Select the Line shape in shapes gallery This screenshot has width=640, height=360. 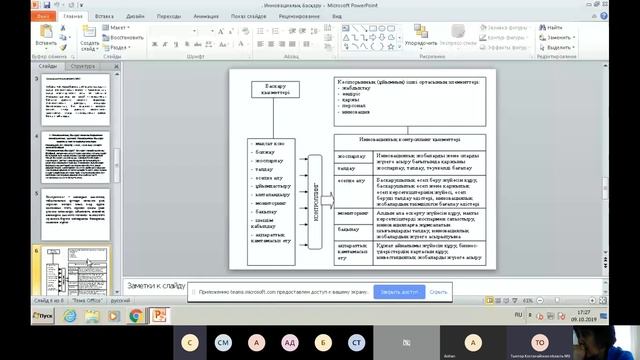pos(355,28)
